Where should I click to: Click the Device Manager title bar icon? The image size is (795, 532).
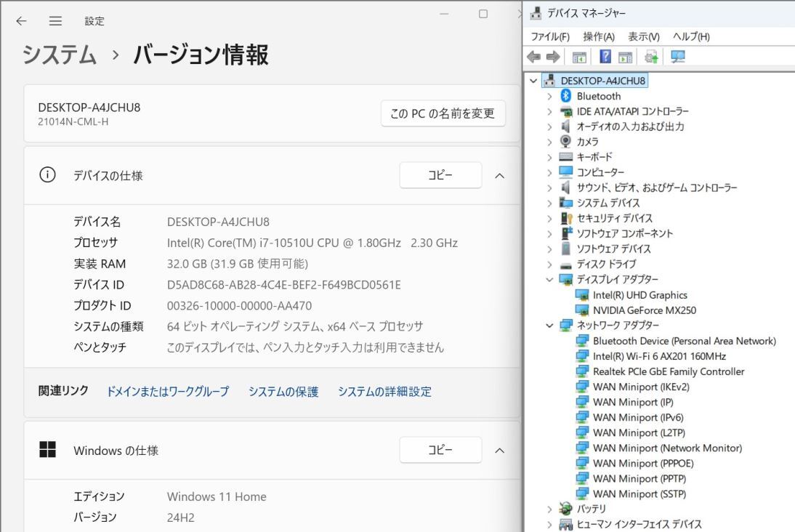pyautogui.click(x=536, y=12)
